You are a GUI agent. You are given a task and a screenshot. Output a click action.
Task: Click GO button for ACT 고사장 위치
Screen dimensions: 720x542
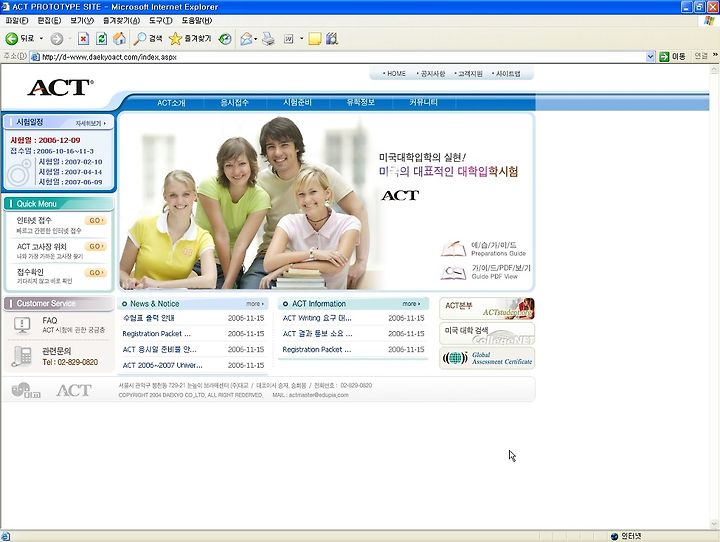[96, 247]
